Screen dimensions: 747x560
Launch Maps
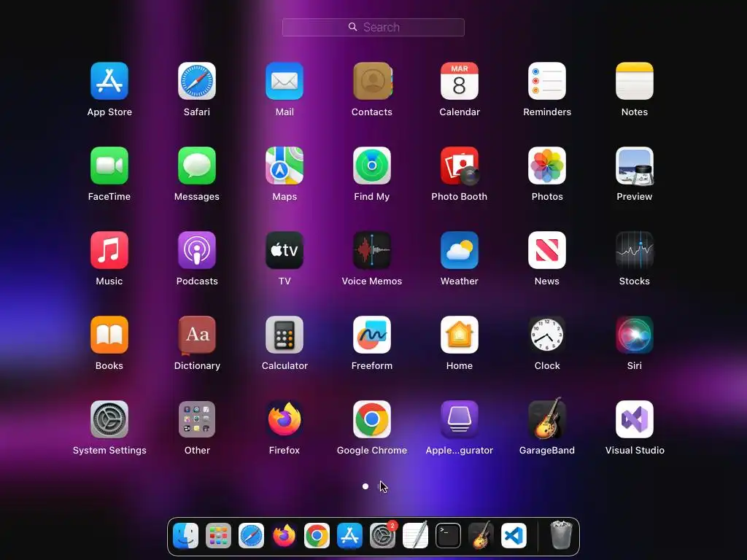point(285,166)
